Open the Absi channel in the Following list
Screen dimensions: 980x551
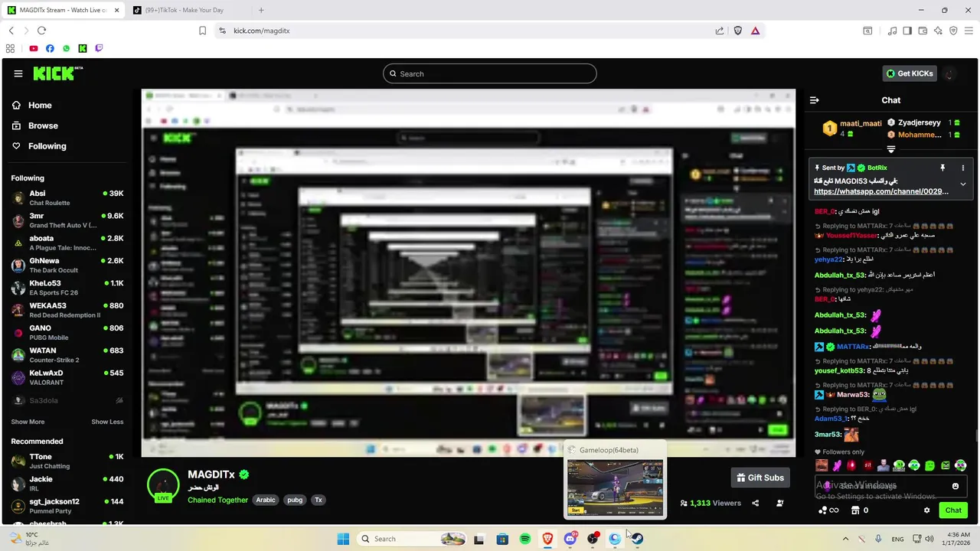click(67, 197)
